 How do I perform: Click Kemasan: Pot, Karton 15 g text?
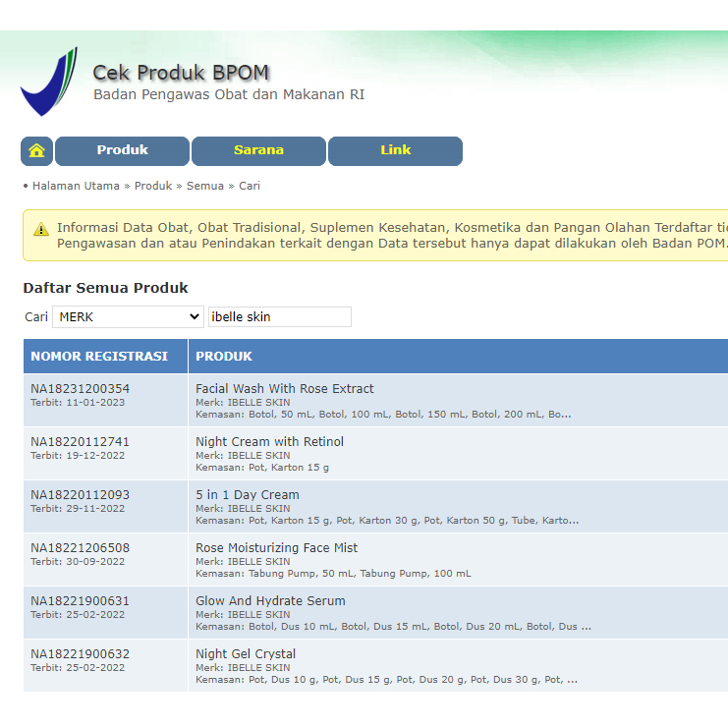[262, 468]
